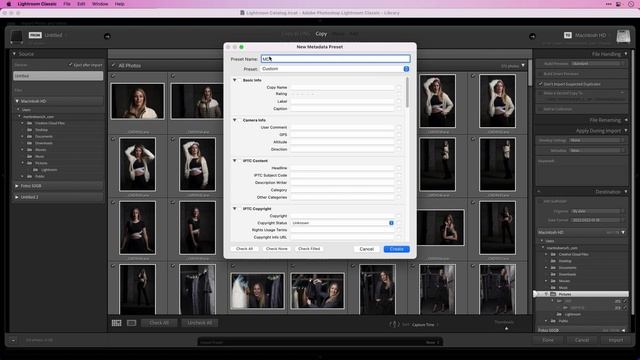Toggle the All Photos checkmark

[113, 65]
